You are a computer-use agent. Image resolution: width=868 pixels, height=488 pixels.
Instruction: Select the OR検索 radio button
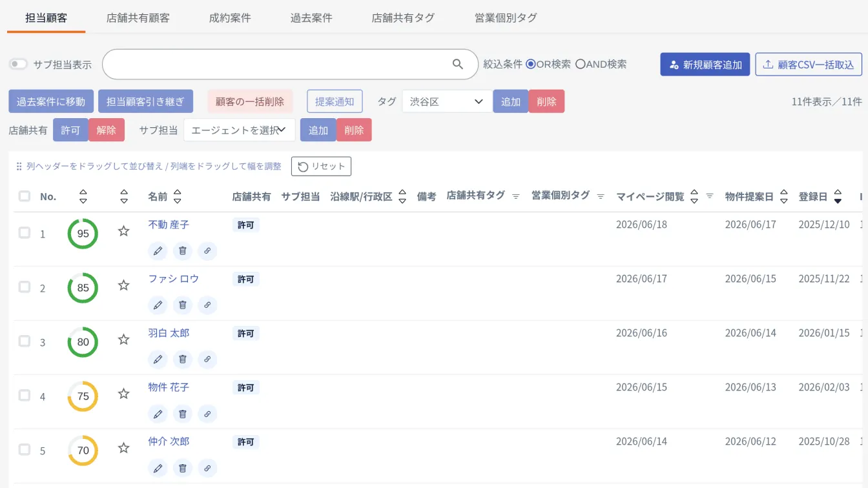531,64
